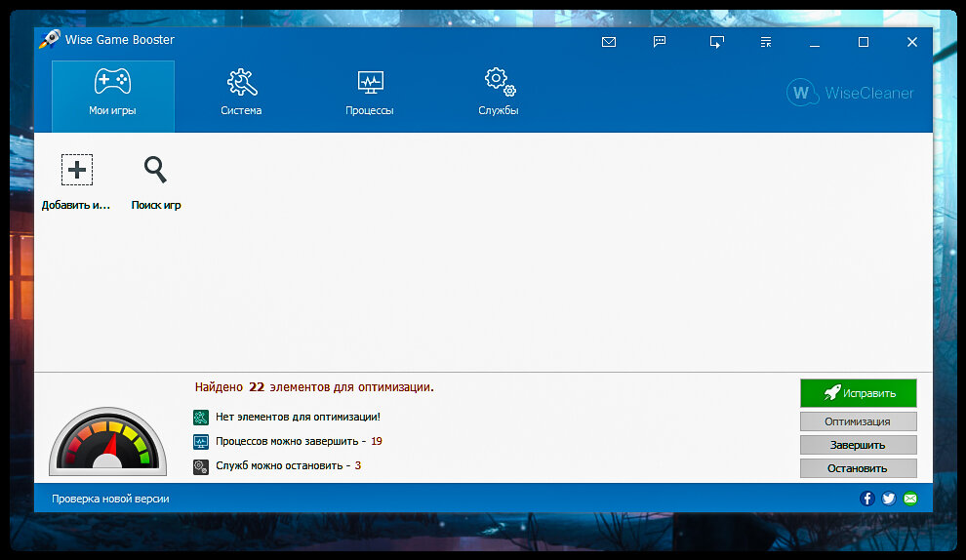This screenshot has height=560, width=966.
Task: Click the Завершить button
Action: 859,445
